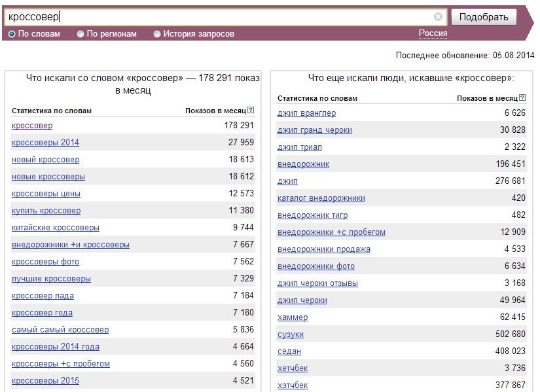This screenshot has height=392, width=540.
Task: Clear the search field with the X icon
Action: click(x=438, y=17)
